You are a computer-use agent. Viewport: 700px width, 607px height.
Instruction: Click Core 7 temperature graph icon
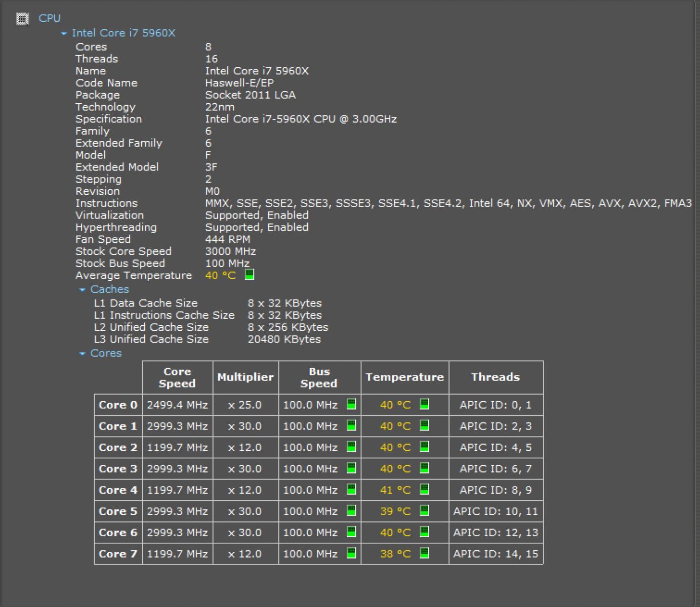coord(425,553)
